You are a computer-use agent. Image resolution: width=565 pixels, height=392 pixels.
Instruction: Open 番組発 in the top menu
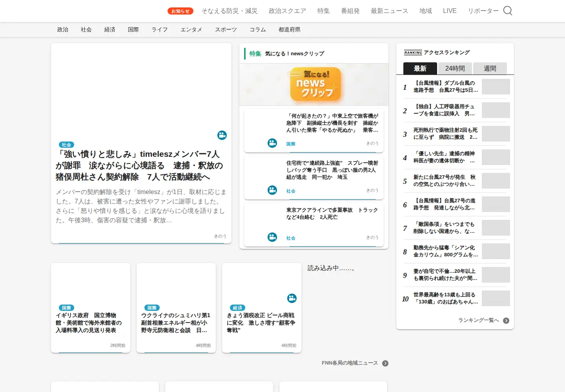point(350,11)
